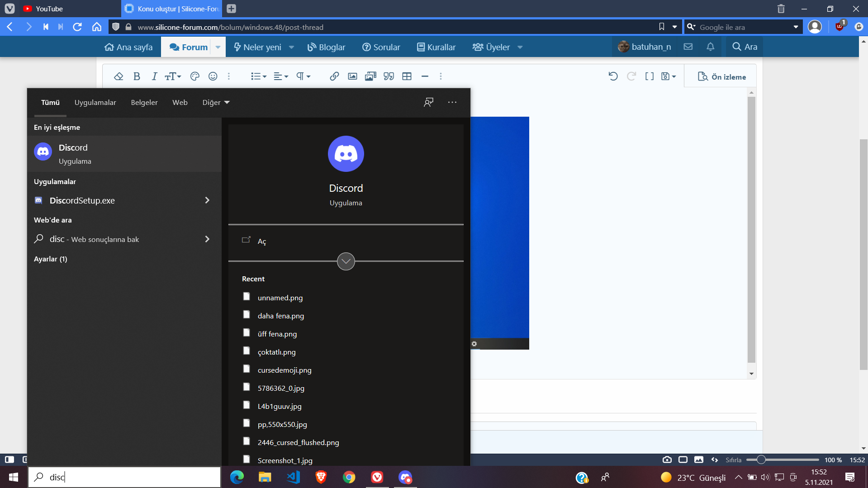Viewport: 868px width, 488px height.
Task: Open the forum notifications bell
Action: click(711, 47)
